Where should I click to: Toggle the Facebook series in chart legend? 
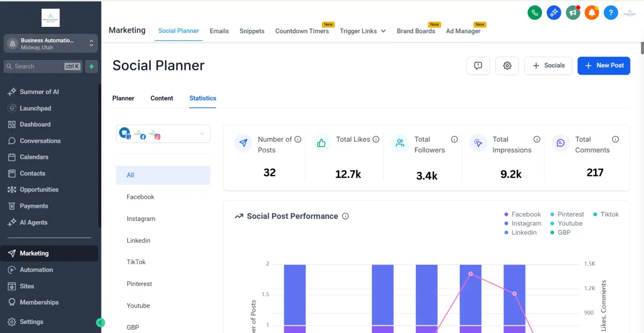[x=523, y=214]
